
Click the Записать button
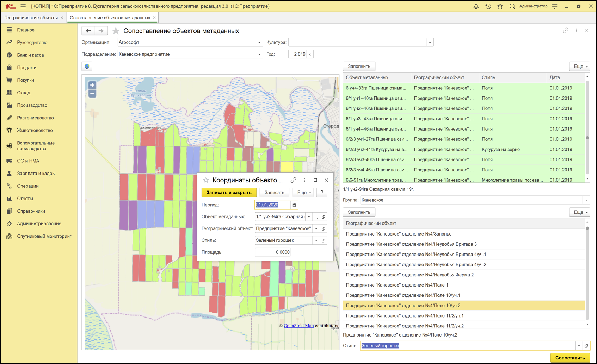274,193
